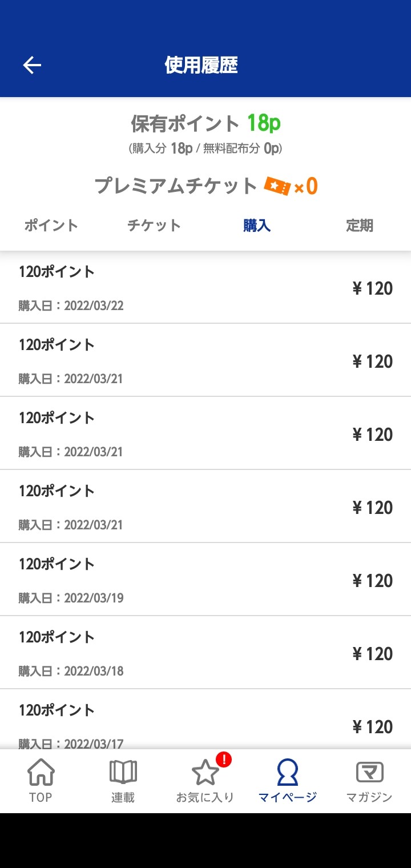Open the 2022/03/22 purchase entry
The width and height of the screenshot is (411, 868).
click(205, 288)
